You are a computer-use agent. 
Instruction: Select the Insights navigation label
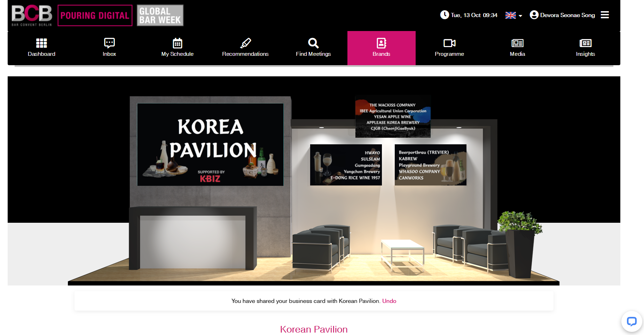point(586,54)
